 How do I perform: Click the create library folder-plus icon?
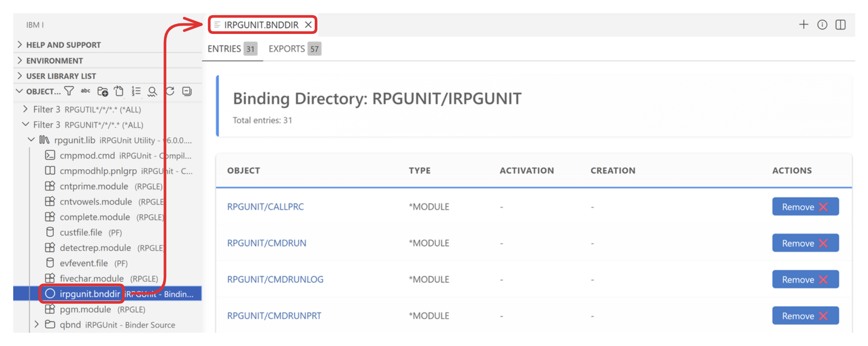coord(103,91)
